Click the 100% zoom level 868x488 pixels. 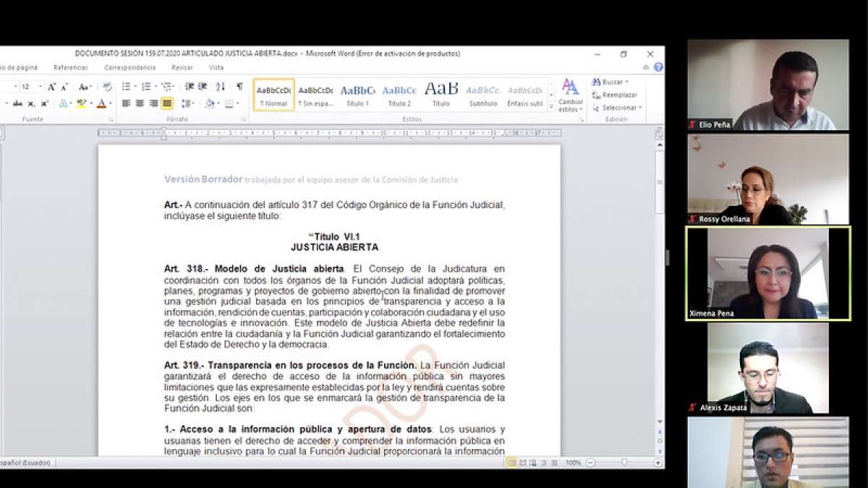click(x=574, y=462)
